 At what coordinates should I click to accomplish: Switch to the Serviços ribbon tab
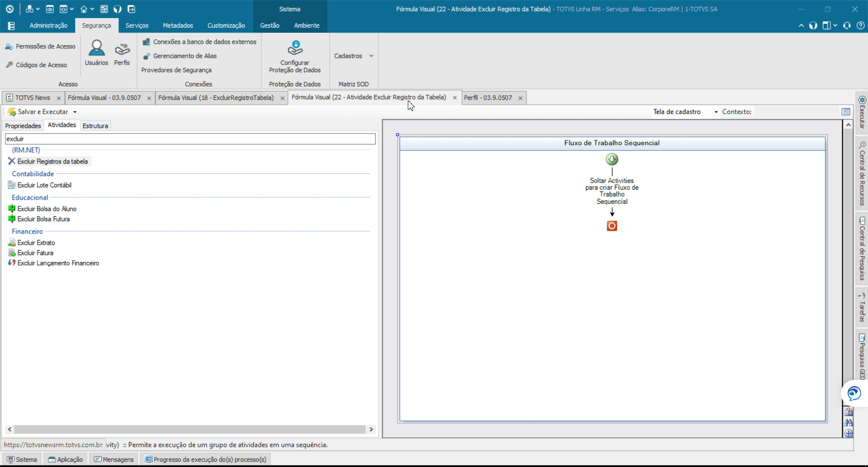point(137,26)
